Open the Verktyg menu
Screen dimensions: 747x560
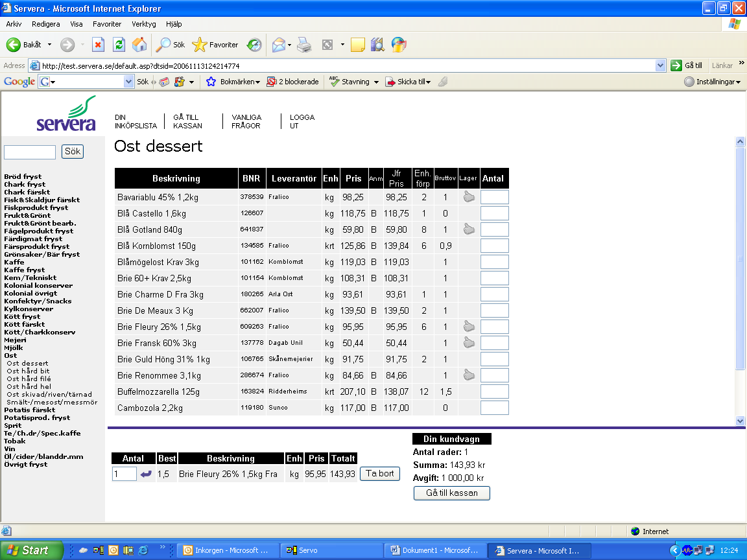point(144,24)
